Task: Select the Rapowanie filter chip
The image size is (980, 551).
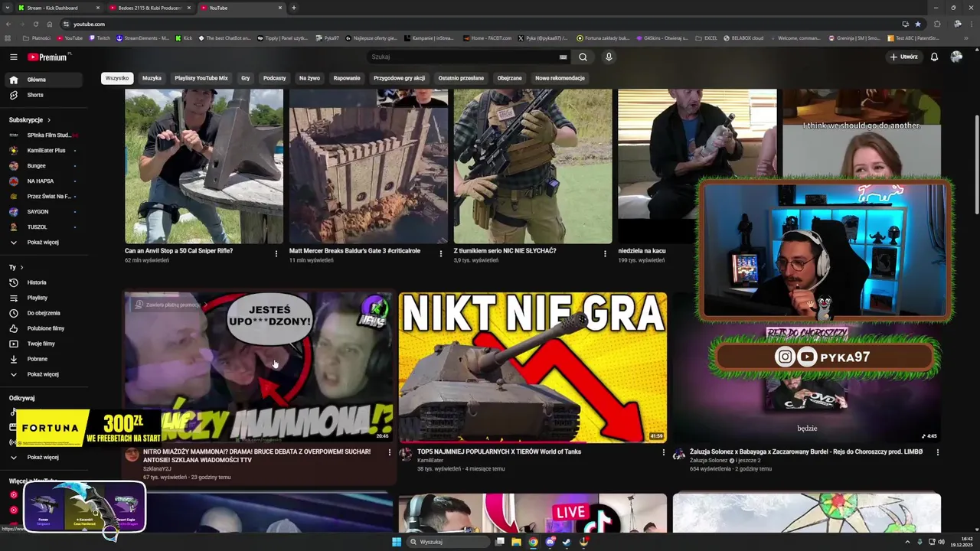Action: (x=347, y=78)
